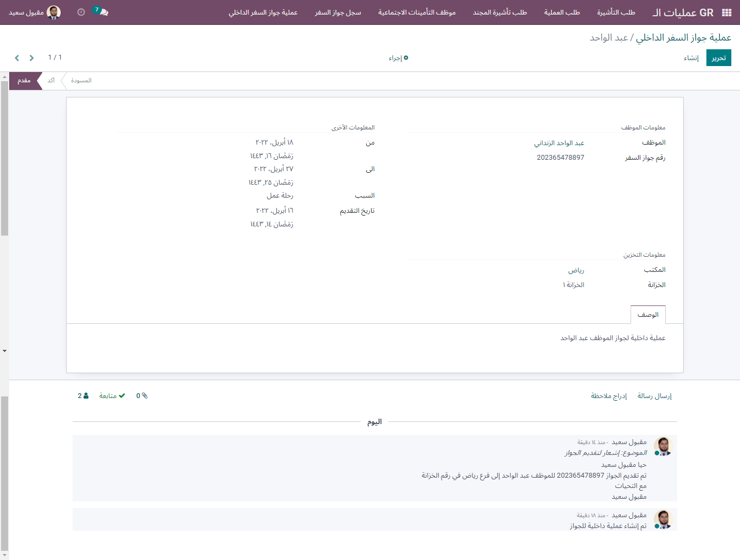Click the 1 / 1 pager counter
Viewport: 740px width, 560px height.
[55, 57]
